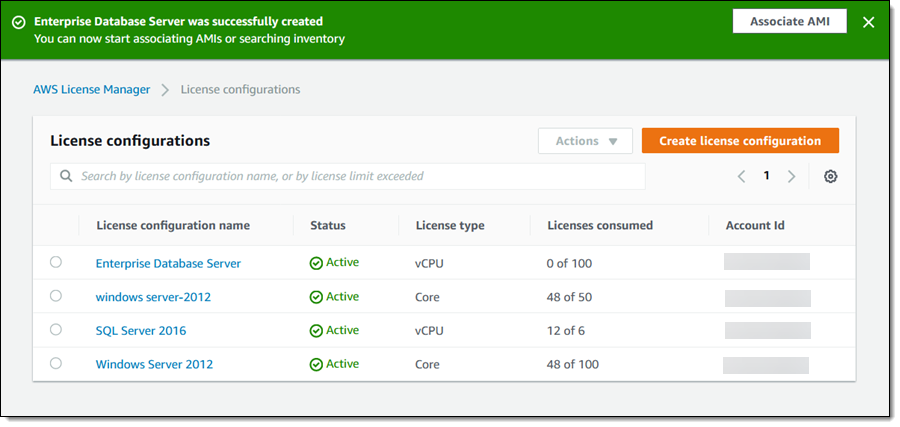The height and width of the screenshot is (427, 900).
Task: Go to previous page arrow
Action: tap(741, 177)
